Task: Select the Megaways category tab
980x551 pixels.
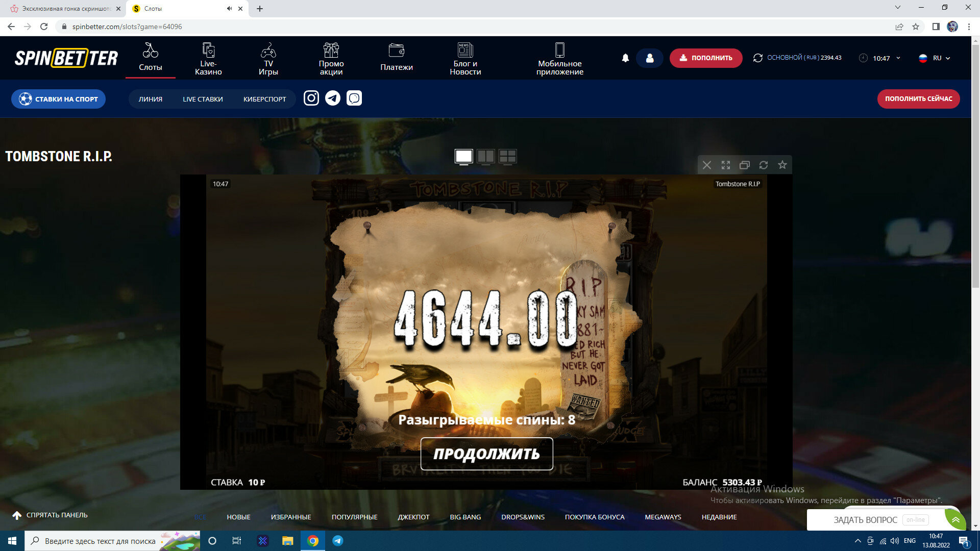Action: coord(663,517)
